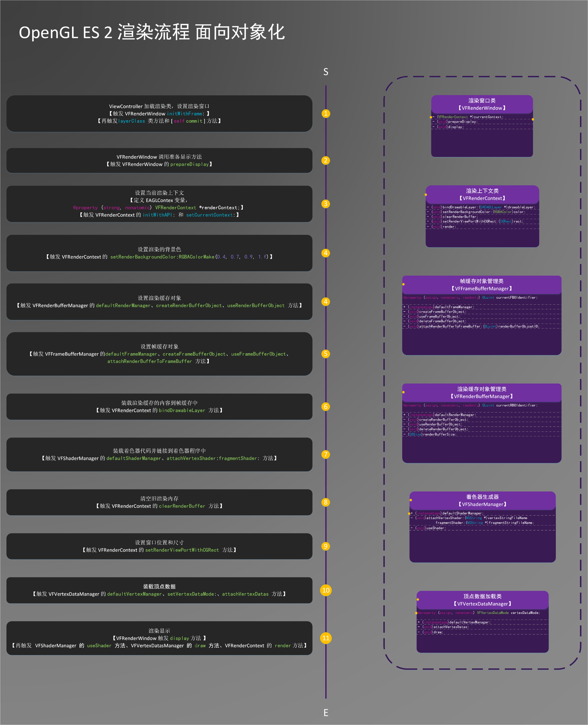Screen dimensions: 588x725
Task: Select step 7 shader loading node
Action: coord(325,455)
